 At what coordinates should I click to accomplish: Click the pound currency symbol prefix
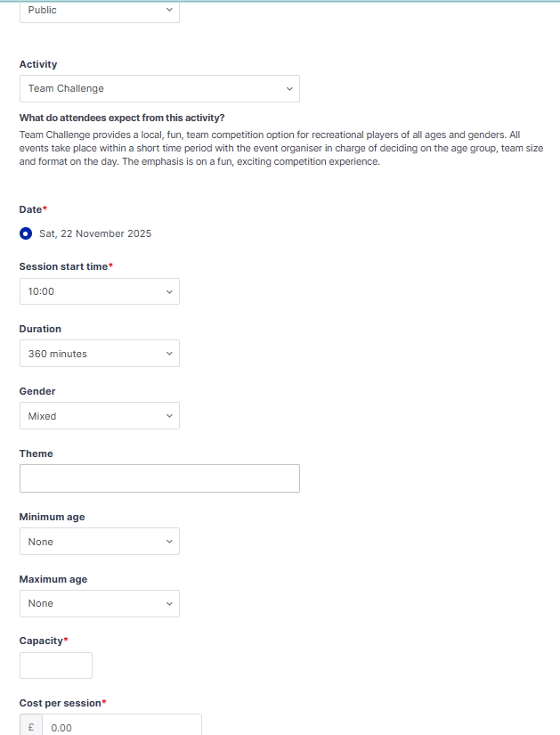(31, 727)
